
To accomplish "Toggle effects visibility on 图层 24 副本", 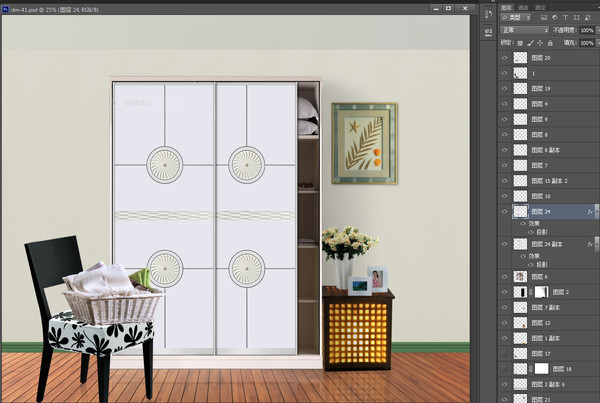I will pos(523,256).
